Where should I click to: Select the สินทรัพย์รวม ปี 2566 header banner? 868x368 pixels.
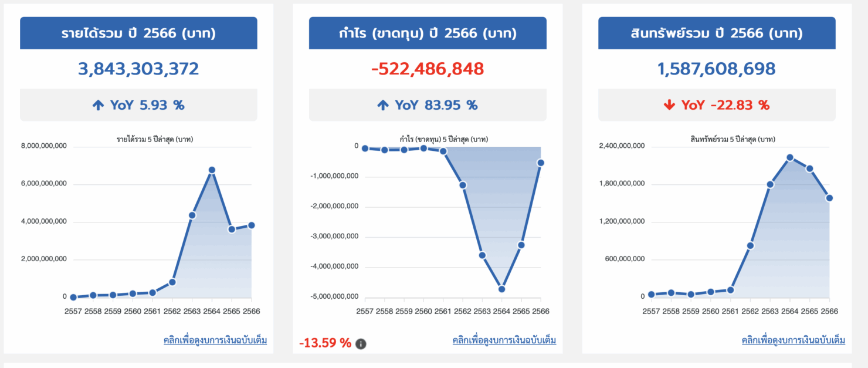716,33
